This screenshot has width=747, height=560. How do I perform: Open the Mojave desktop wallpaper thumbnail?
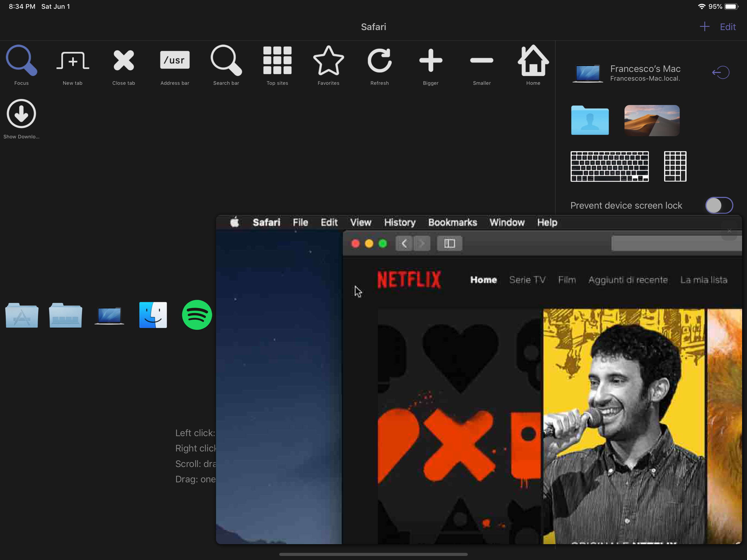(x=652, y=121)
